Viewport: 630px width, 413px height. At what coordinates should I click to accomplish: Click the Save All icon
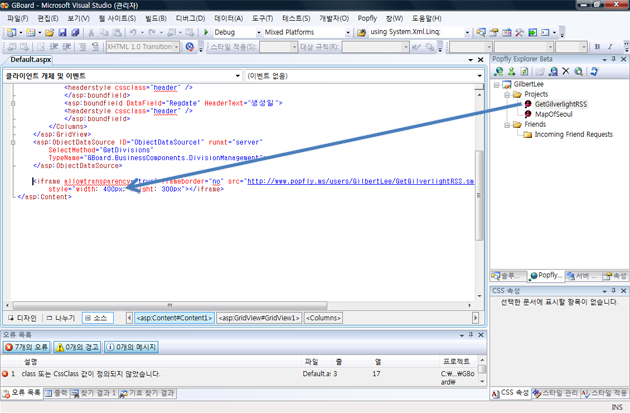point(75,32)
